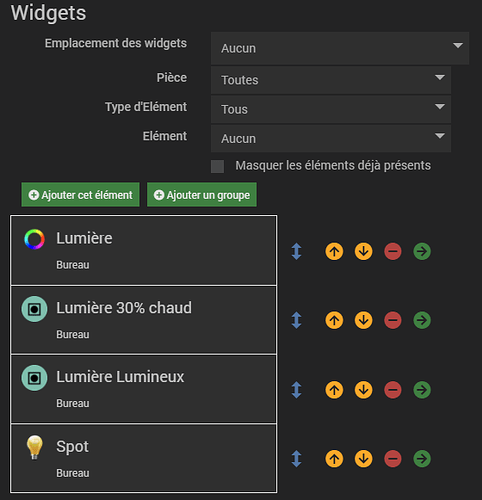Click the Ajouter cet élément button
The width and height of the screenshot is (482, 500).
[x=80, y=195]
